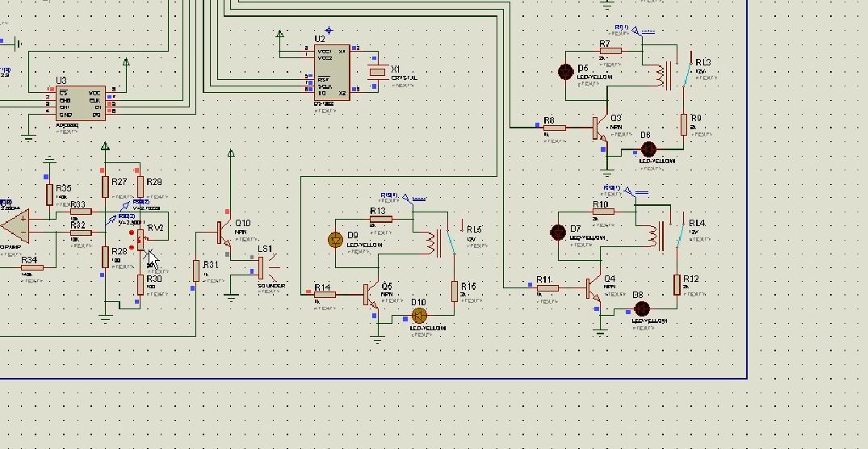The image size is (868, 449).
Task: Select resistor R11 at Q4 base
Action: [x=547, y=287]
